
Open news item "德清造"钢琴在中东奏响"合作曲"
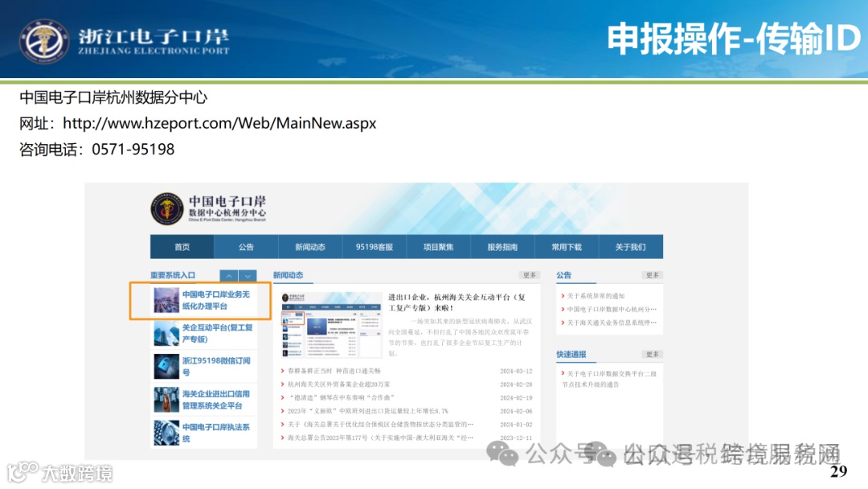[342, 397]
